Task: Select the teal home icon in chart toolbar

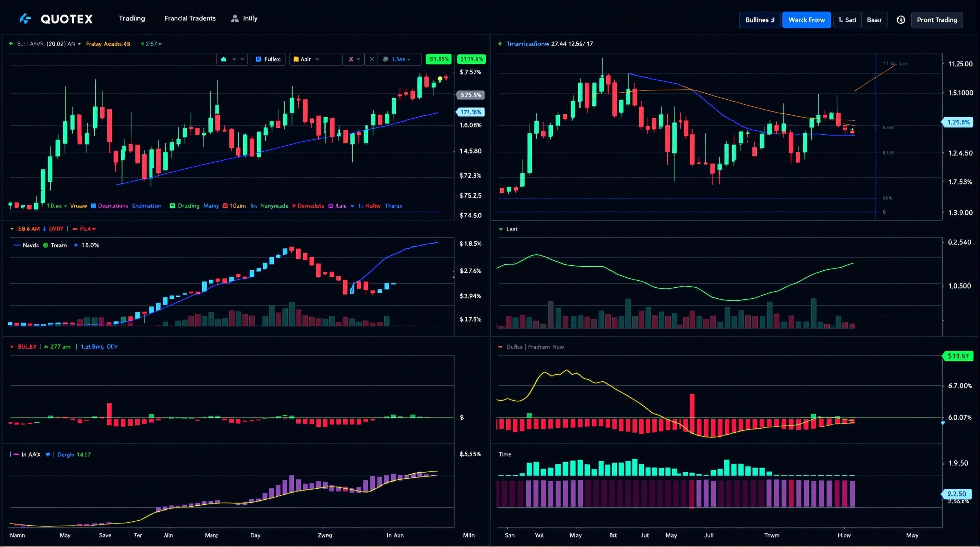Action: coord(224,59)
